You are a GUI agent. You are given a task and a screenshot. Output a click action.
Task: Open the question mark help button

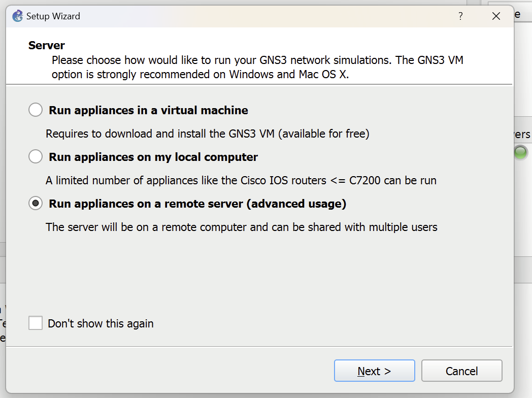pos(460,16)
